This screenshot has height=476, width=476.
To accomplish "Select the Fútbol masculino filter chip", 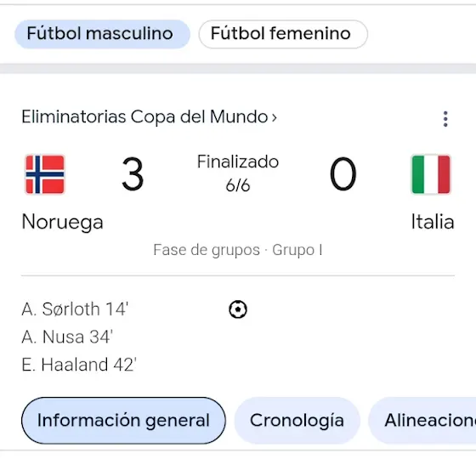I will 102,34.
